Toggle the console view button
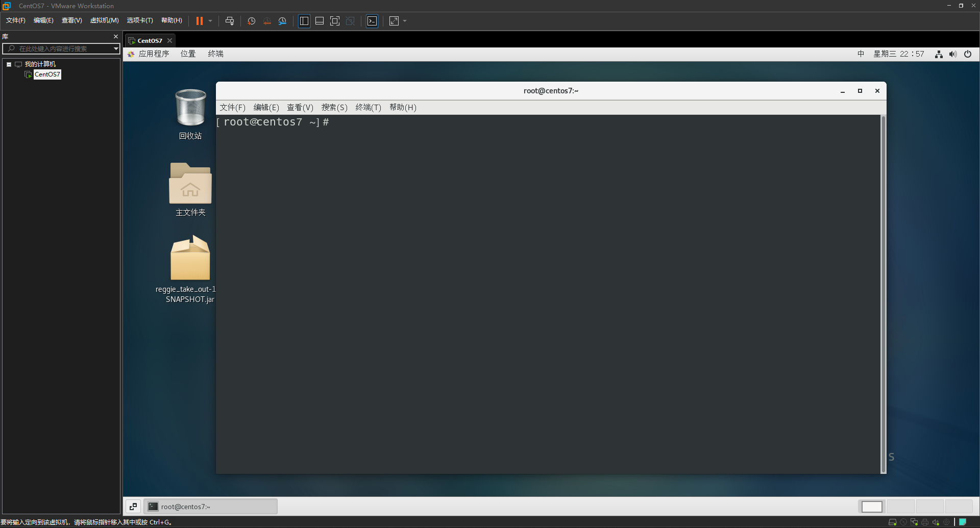The height and width of the screenshot is (528, 980). [x=372, y=21]
